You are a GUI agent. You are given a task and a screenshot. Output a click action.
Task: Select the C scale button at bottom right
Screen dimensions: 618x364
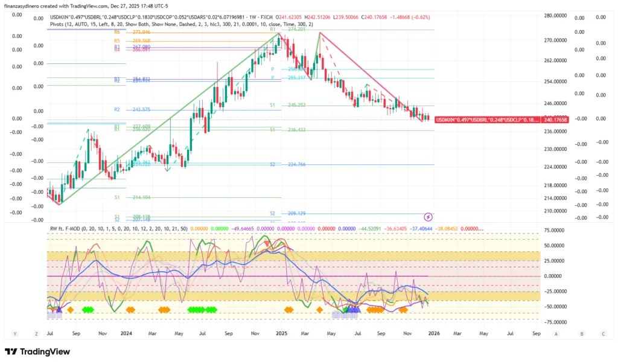tap(602, 333)
